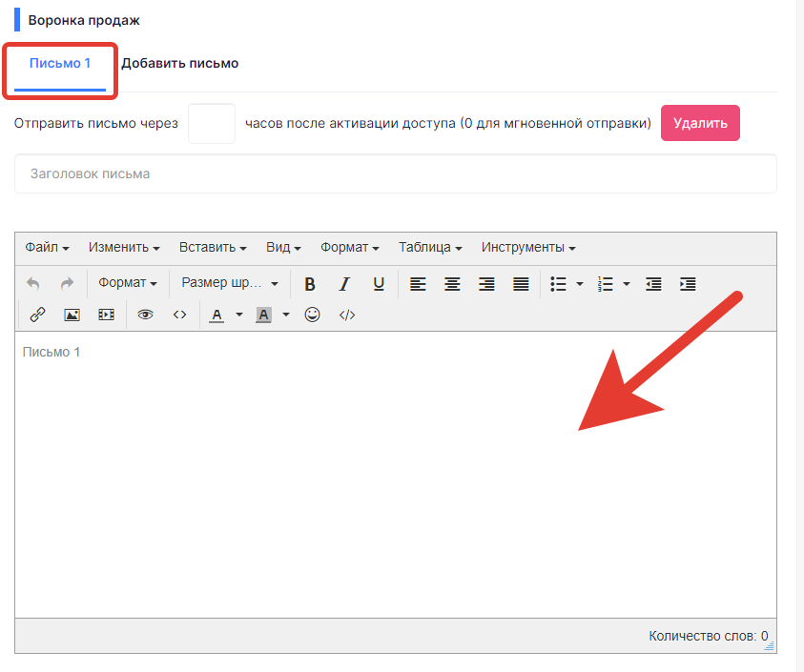Increase paragraph indent
This screenshot has height=672, width=804.
point(688,283)
